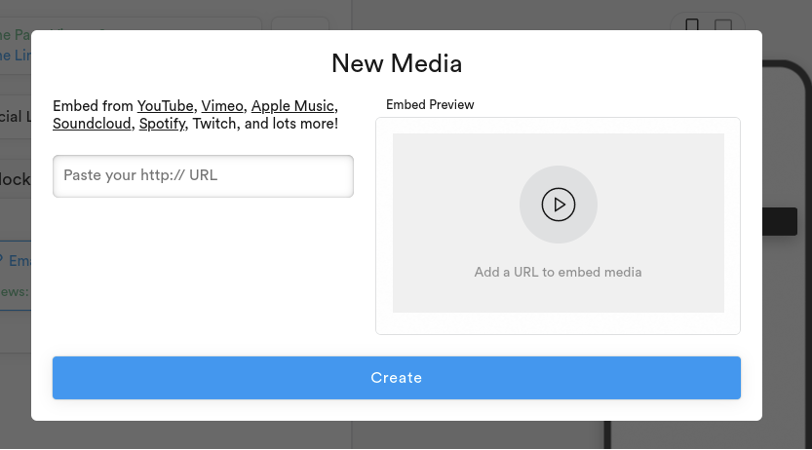
Task: Click the 'Add a URL to embed media' text
Action: pos(558,272)
